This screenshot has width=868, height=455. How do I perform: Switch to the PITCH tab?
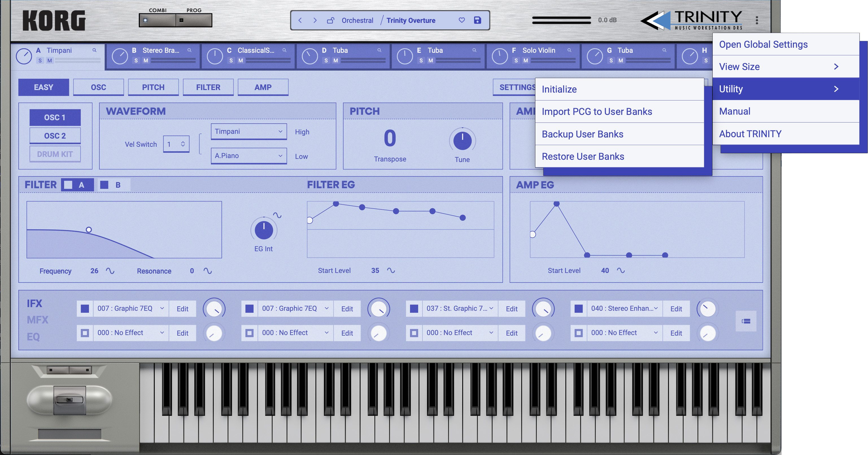point(153,87)
